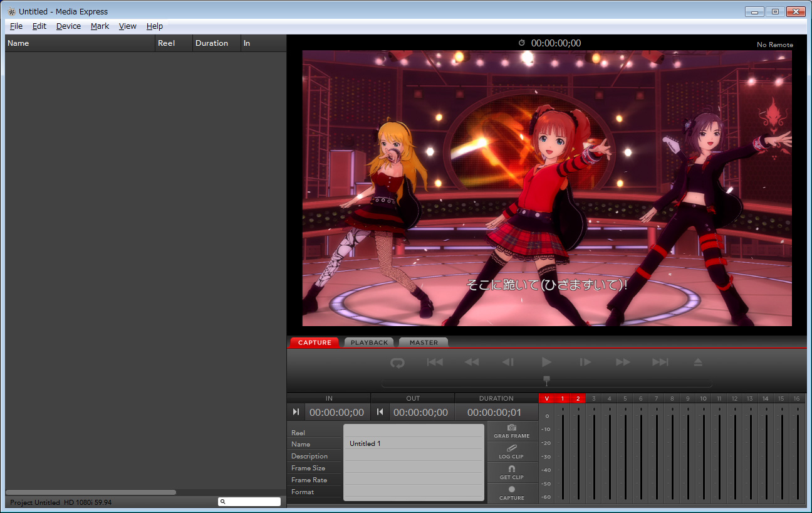This screenshot has height=513, width=812.
Task: Open the Device menu
Action: click(68, 26)
